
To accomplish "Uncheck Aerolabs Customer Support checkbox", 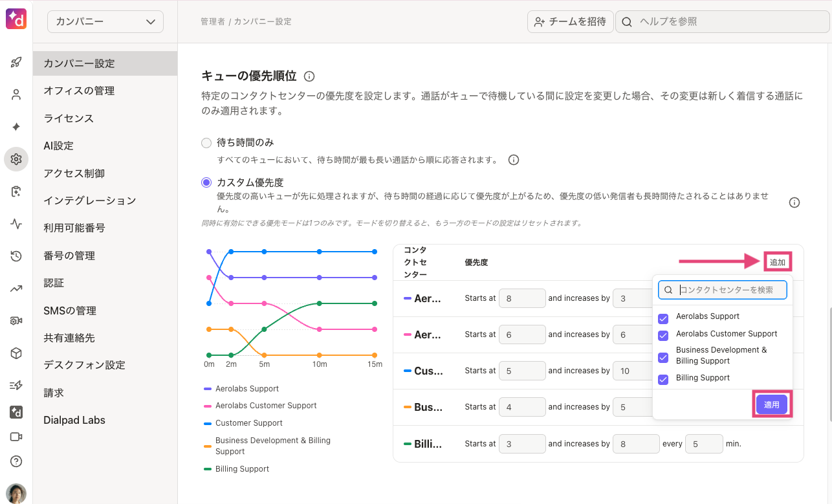I will (x=663, y=336).
